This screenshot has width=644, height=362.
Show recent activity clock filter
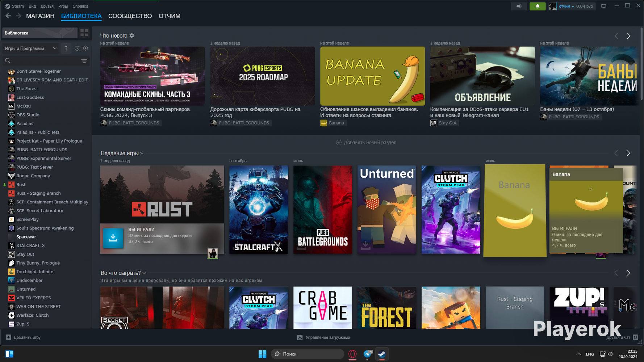[x=77, y=48]
